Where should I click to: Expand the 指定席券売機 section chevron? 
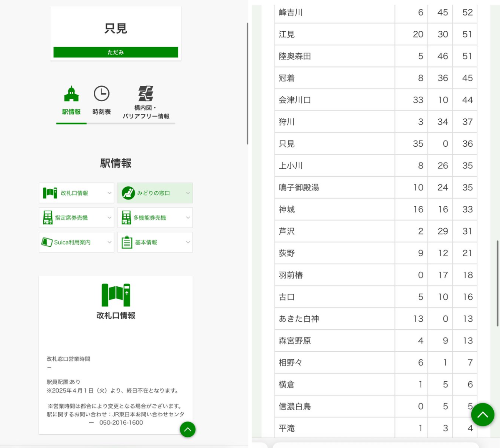pos(110,218)
